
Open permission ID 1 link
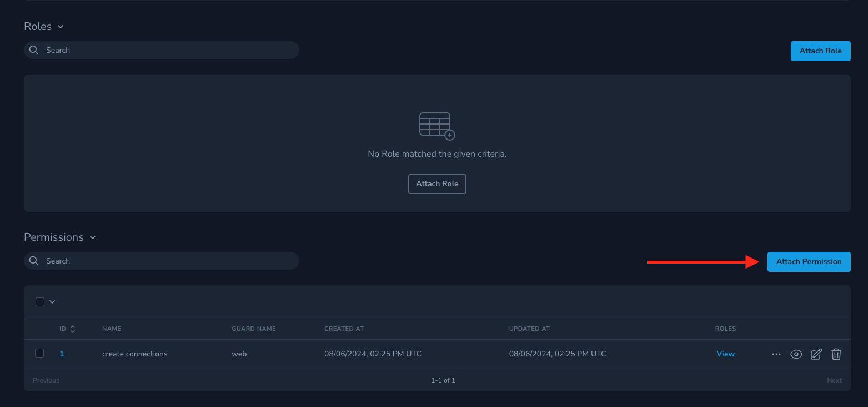pyautogui.click(x=62, y=354)
